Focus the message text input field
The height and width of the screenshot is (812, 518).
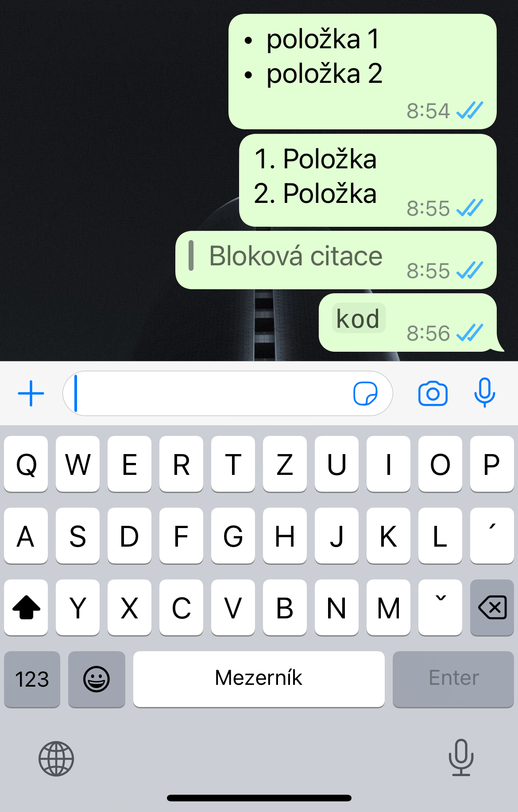[x=228, y=393]
